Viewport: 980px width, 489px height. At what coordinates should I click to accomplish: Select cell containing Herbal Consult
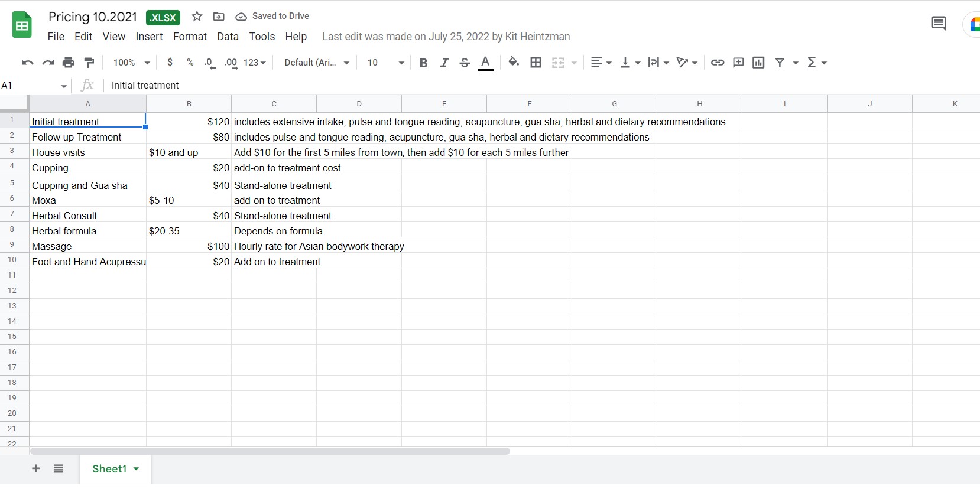87,216
